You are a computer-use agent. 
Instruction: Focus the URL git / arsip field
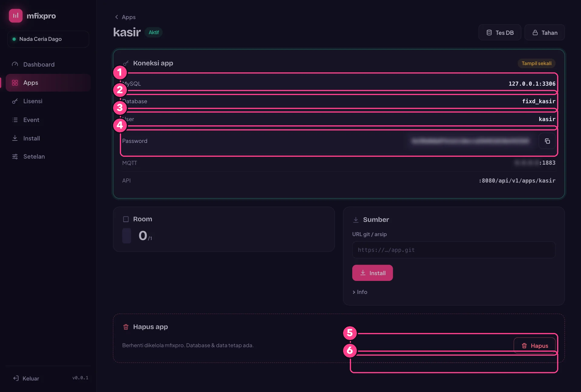[x=454, y=250]
